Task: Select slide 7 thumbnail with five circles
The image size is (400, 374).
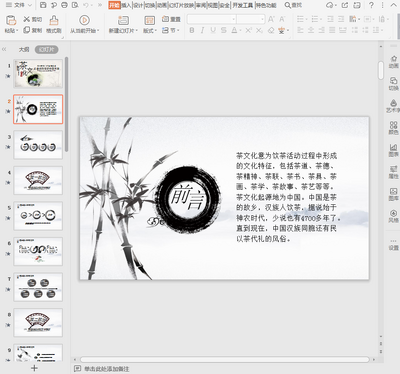Action: tap(38, 287)
